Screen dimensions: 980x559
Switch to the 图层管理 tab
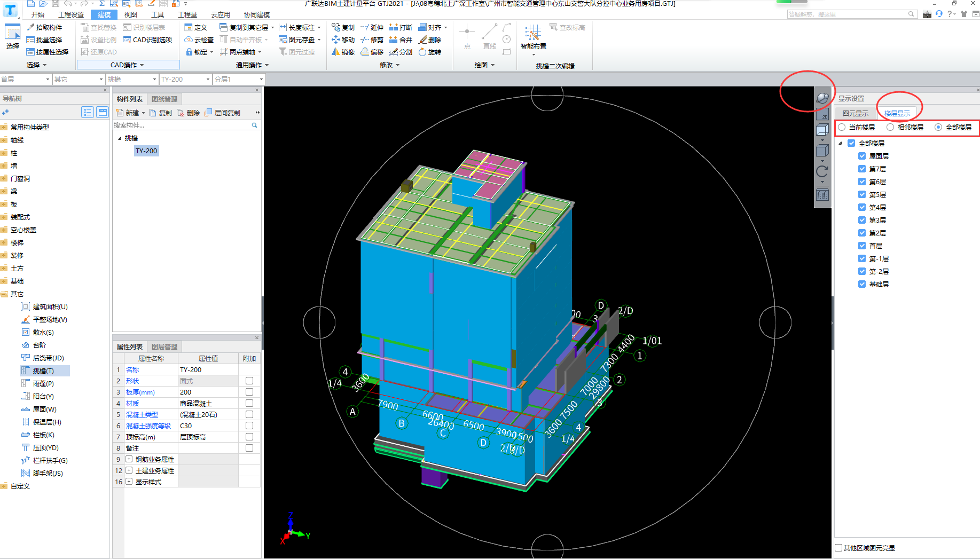click(x=164, y=347)
